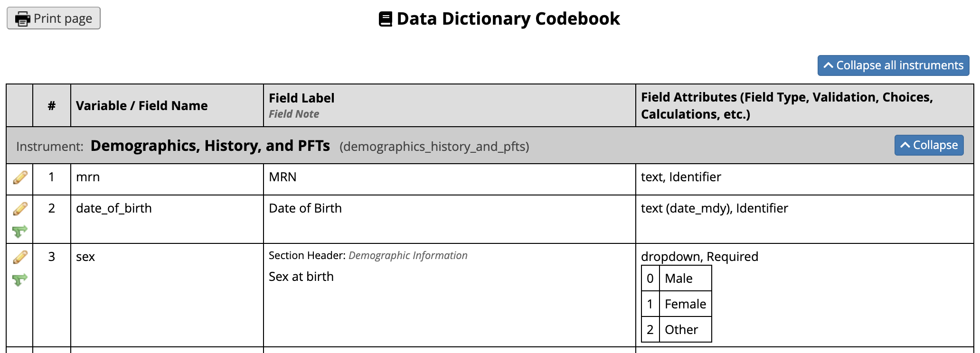This screenshot has width=980, height=353.
Task: Click the Field Label column header
Action: (302, 98)
